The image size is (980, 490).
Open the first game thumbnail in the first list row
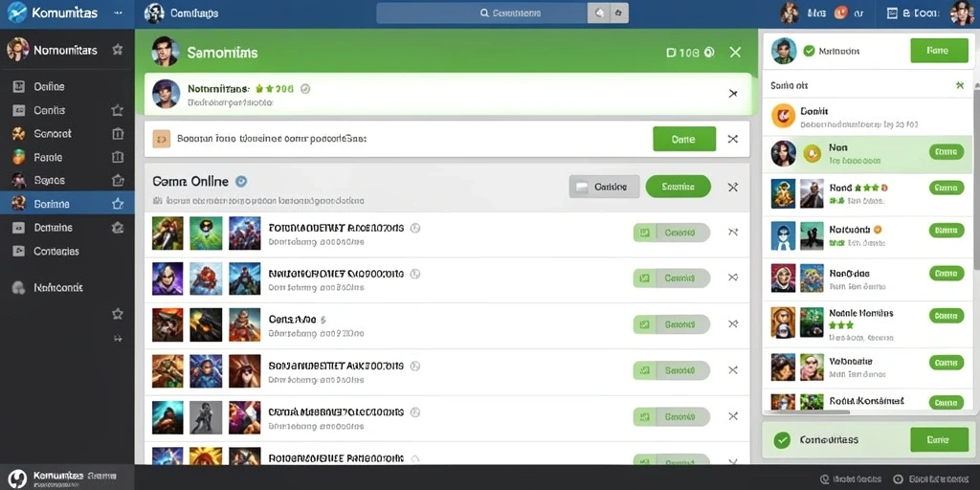(x=167, y=234)
